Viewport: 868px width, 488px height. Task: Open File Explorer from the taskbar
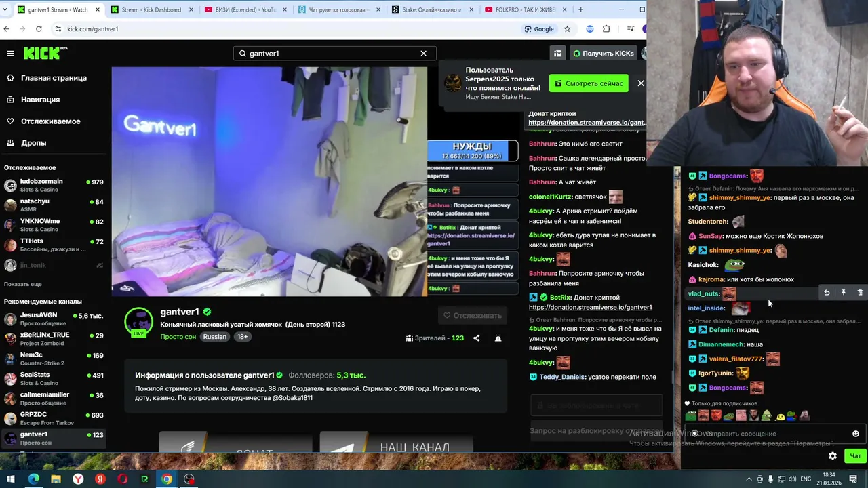click(56, 479)
